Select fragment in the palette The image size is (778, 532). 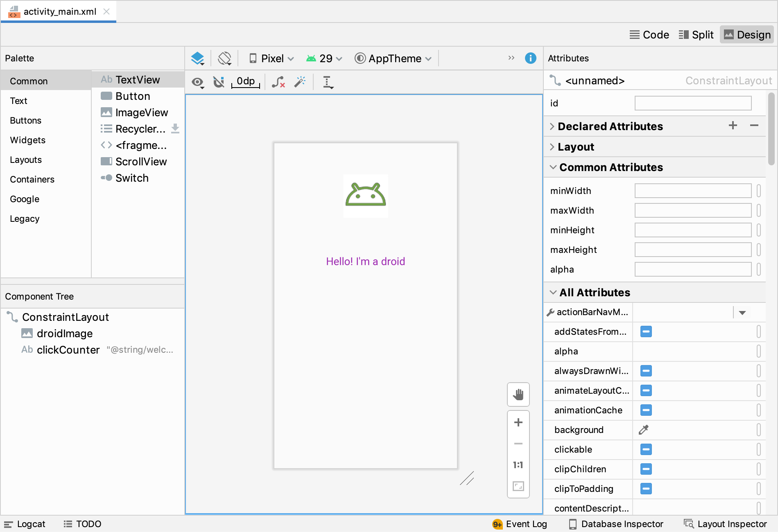point(138,145)
